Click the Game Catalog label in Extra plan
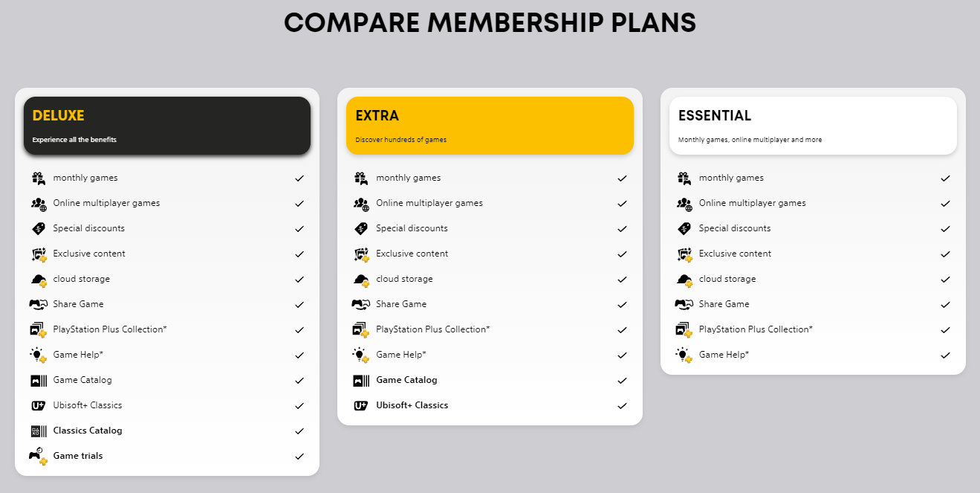This screenshot has width=980, height=493. click(x=406, y=380)
